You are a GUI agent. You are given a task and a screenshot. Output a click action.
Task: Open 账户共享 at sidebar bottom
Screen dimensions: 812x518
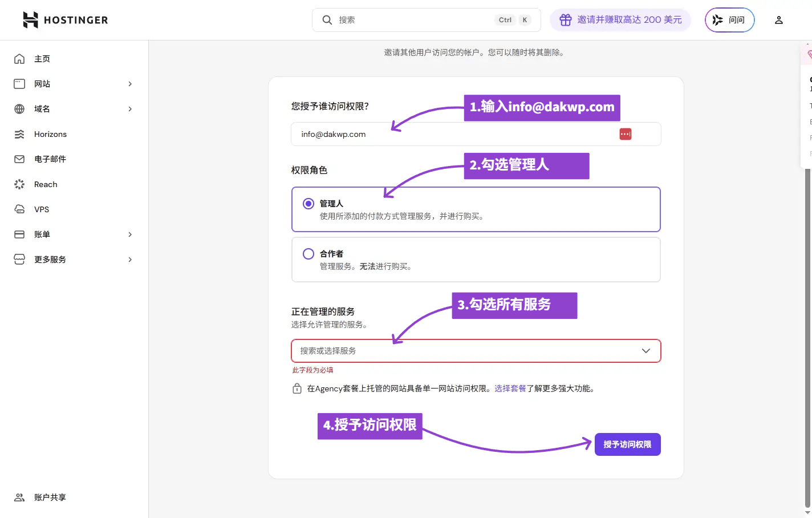pyautogui.click(x=50, y=497)
